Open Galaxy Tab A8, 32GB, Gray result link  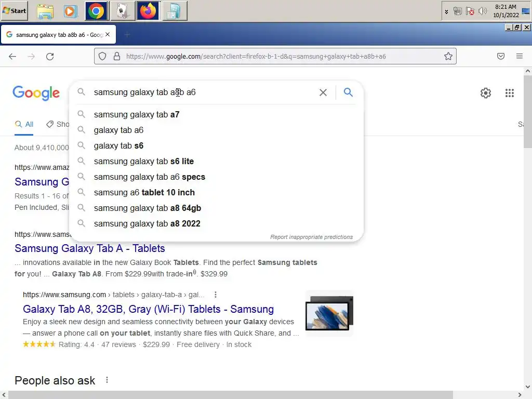coord(148,309)
